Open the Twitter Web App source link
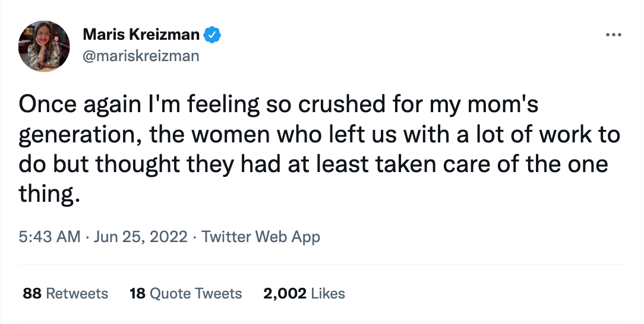Screen dimensions: 644x324 [x=261, y=237]
